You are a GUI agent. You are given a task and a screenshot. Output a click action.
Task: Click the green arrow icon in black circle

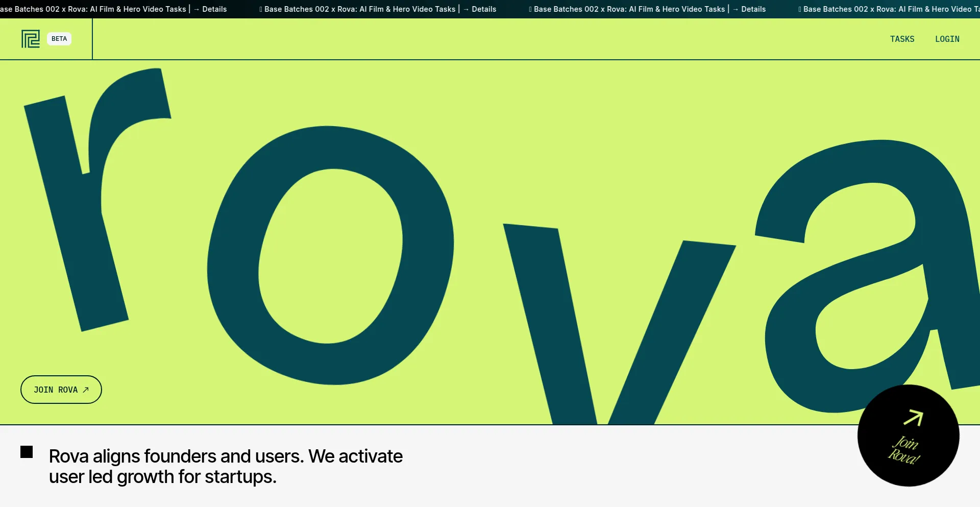tap(913, 417)
